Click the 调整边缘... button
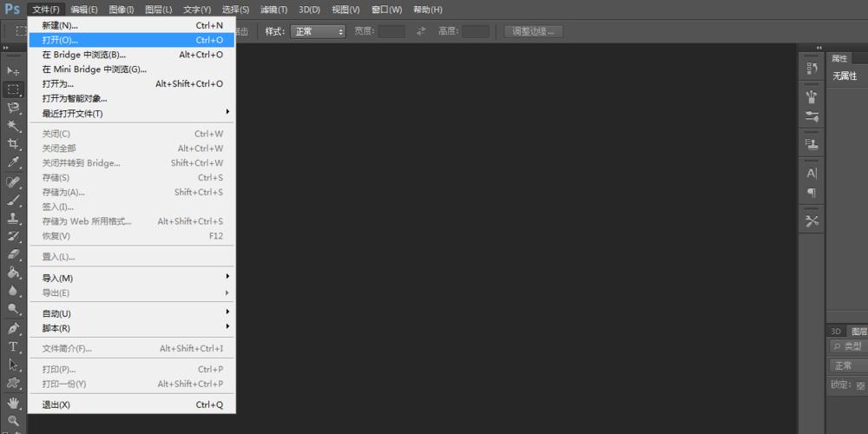The image size is (868, 434). [x=534, y=31]
